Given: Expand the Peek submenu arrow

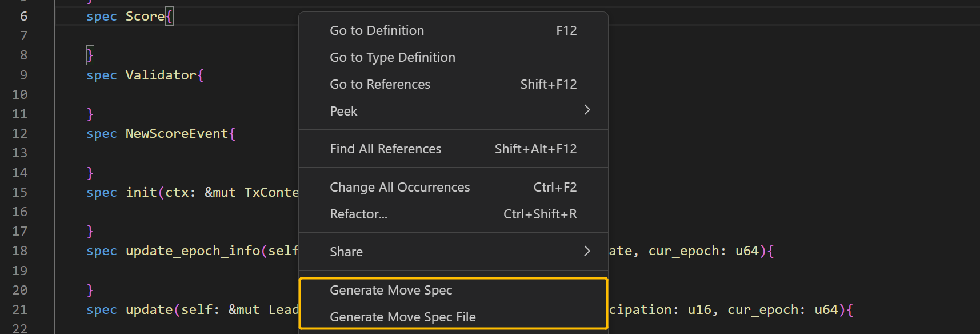Looking at the screenshot, I should pos(587,110).
